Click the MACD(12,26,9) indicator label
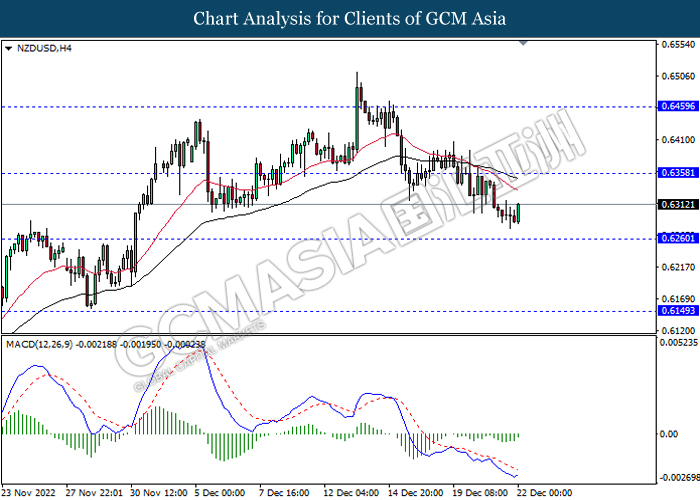This screenshot has height=500, width=700. (39, 345)
